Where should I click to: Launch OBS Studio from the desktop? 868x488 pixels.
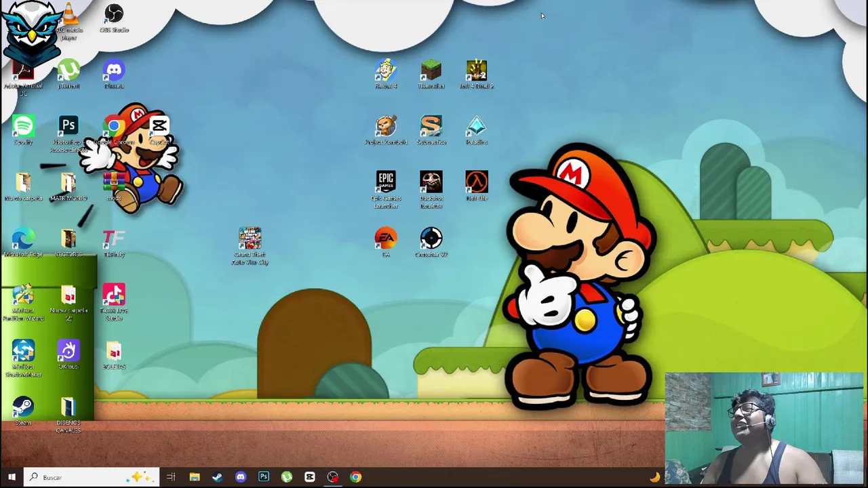coord(114,14)
